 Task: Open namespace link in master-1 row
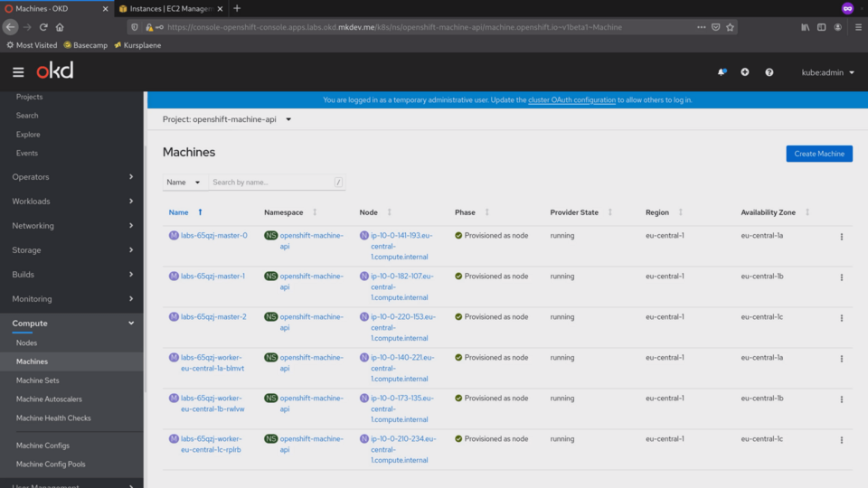[311, 282]
